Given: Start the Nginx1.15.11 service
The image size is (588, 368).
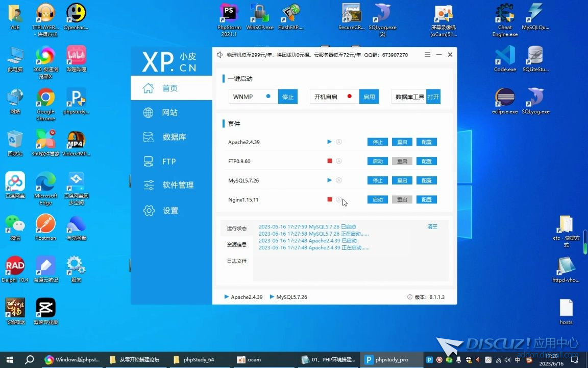Looking at the screenshot, I should [378, 199].
